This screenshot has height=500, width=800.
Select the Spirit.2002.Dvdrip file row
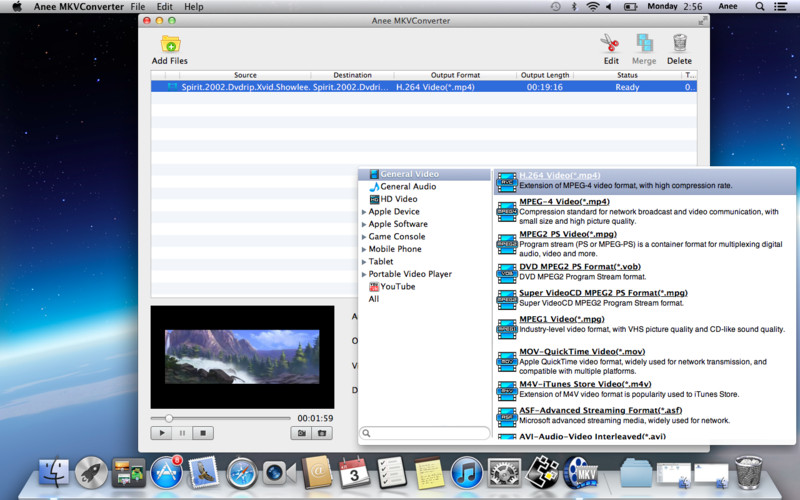(424, 87)
